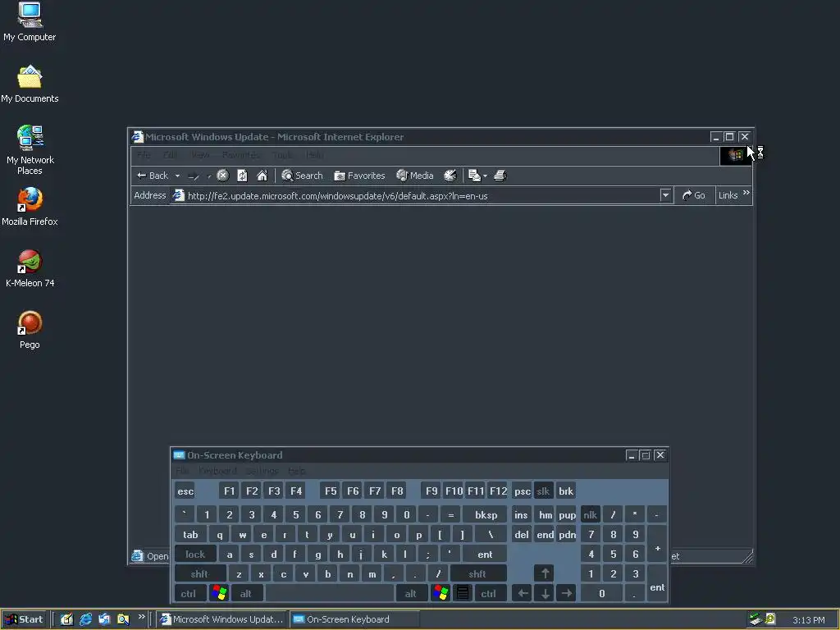Image resolution: width=840 pixels, height=630 pixels.
Task: Expand the Links toolbar chevron
Action: tap(746, 192)
